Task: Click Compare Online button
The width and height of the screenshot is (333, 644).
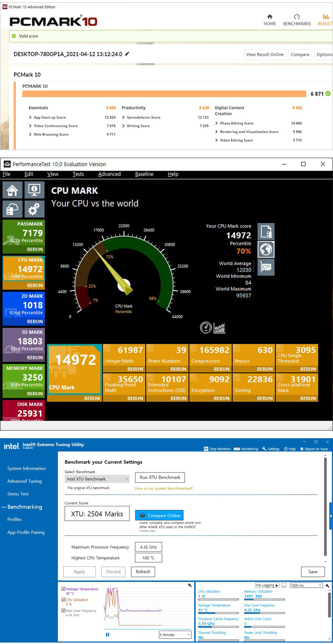Action: 159,515
